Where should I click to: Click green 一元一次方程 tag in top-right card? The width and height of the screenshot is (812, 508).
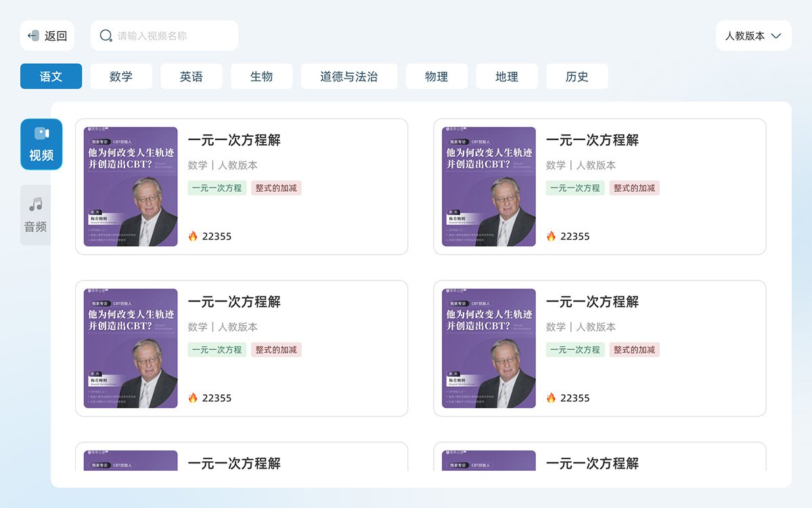coord(576,188)
